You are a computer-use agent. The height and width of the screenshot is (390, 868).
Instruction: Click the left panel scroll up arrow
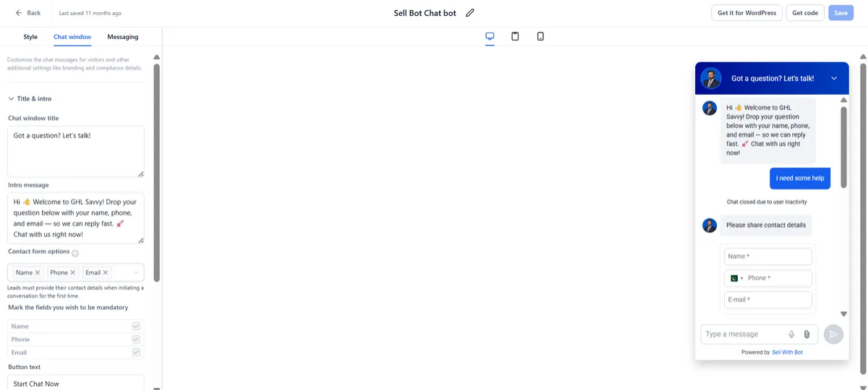pyautogui.click(x=156, y=58)
